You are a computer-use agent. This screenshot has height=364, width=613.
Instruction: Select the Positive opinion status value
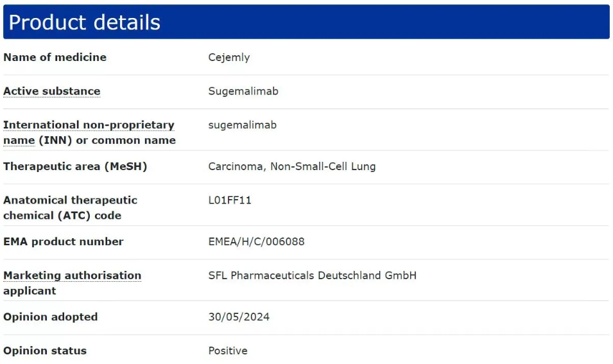tap(227, 351)
